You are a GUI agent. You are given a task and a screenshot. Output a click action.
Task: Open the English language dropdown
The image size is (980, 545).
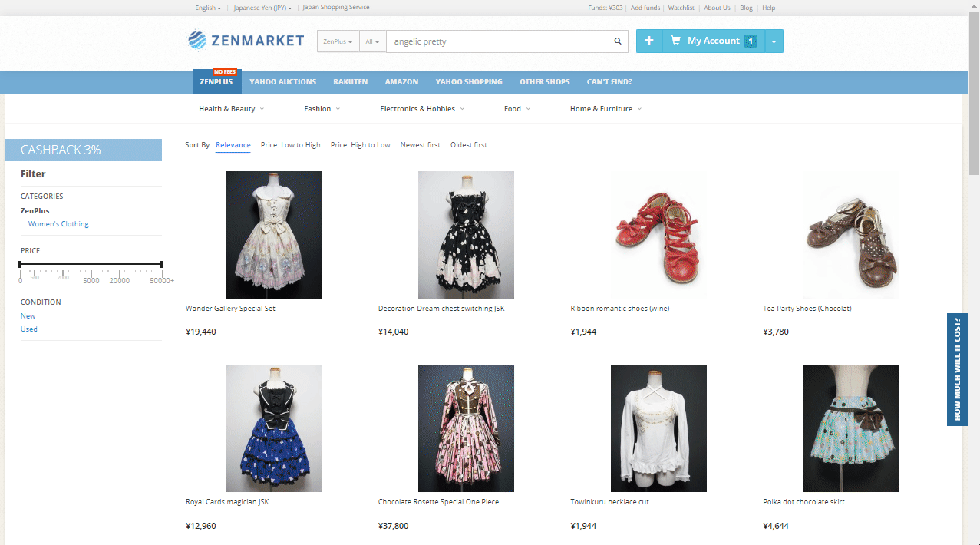coord(207,8)
